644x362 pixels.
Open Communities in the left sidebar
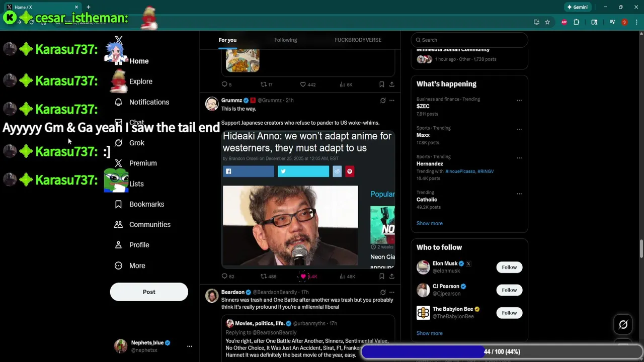tap(142, 225)
